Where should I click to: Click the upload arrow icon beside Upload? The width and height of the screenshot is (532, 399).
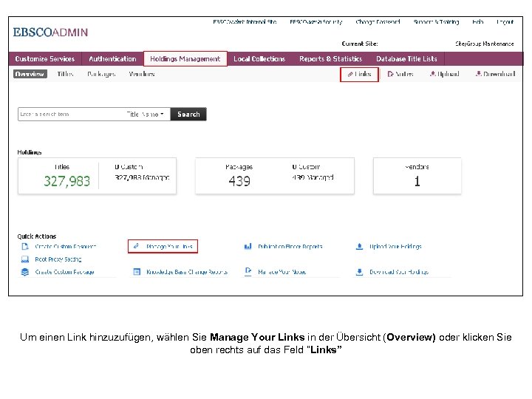[432, 74]
